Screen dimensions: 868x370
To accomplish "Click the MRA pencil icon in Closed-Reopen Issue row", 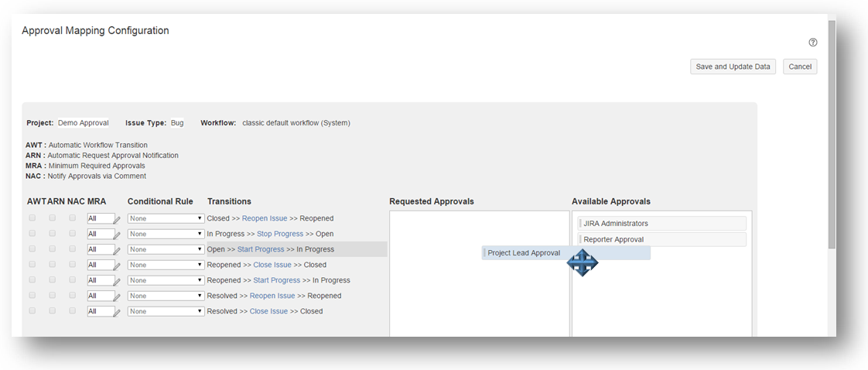I will pos(118,220).
